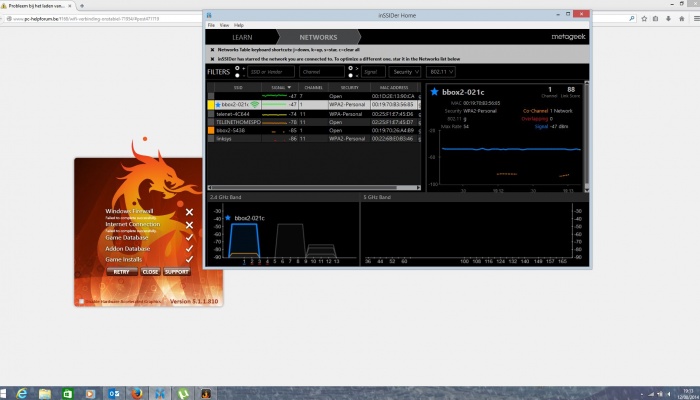The image size is (700, 400).
Task: Click the details panel vertical scrollbar
Action: (587, 137)
